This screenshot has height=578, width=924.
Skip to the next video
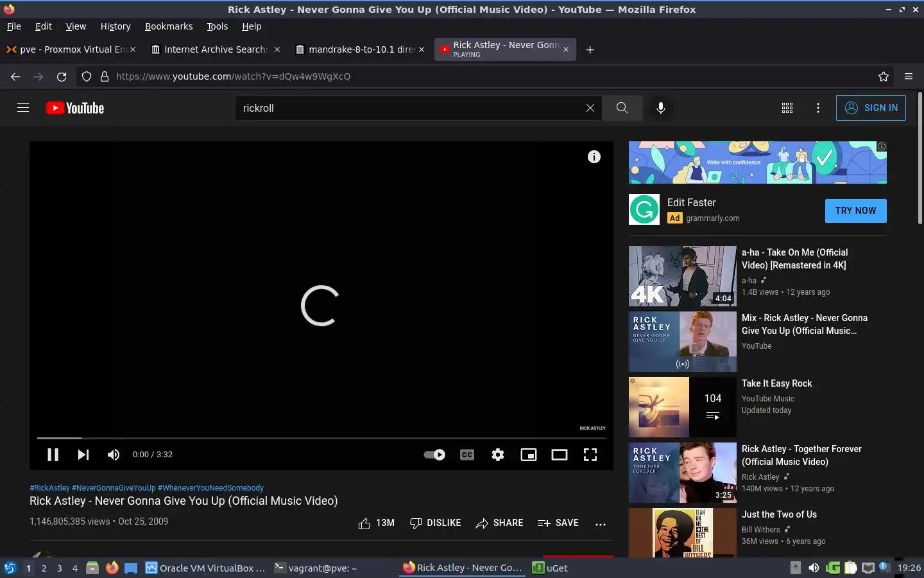click(x=83, y=455)
